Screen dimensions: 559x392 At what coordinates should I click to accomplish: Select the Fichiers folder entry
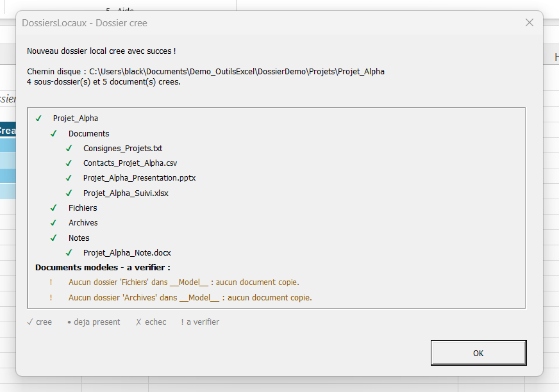click(x=83, y=208)
